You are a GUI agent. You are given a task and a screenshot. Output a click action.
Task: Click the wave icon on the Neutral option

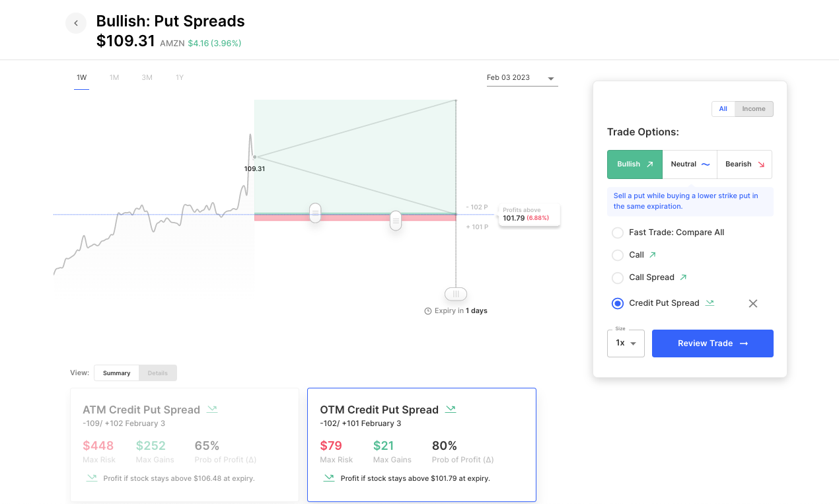click(x=706, y=164)
